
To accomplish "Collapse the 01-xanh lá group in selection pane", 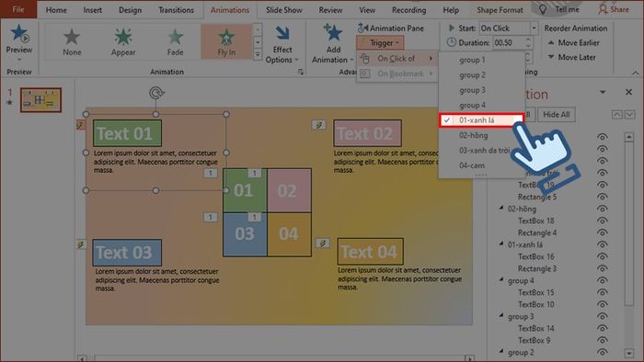I will pyautogui.click(x=501, y=243).
